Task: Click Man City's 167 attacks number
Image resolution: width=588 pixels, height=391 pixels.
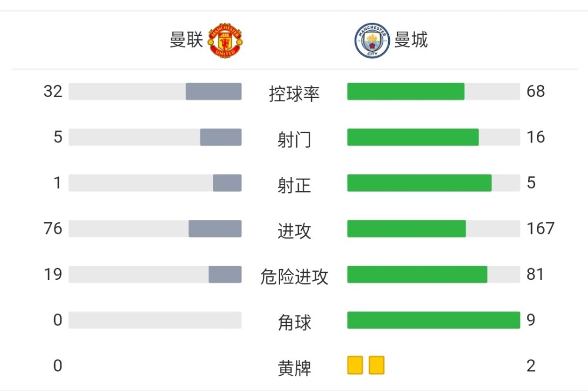Action: click(540, 229)
